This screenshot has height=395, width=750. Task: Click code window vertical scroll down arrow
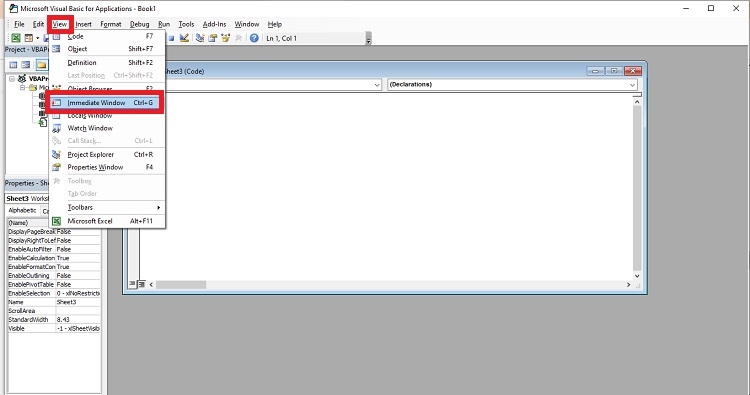[x=637, y=276]
